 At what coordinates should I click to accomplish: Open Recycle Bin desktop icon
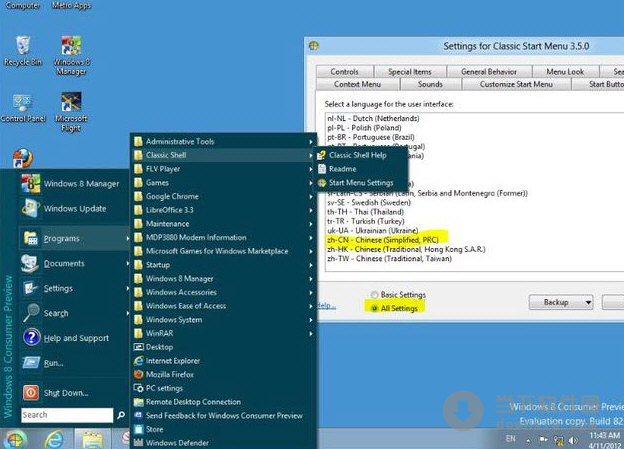click(23, 50)
